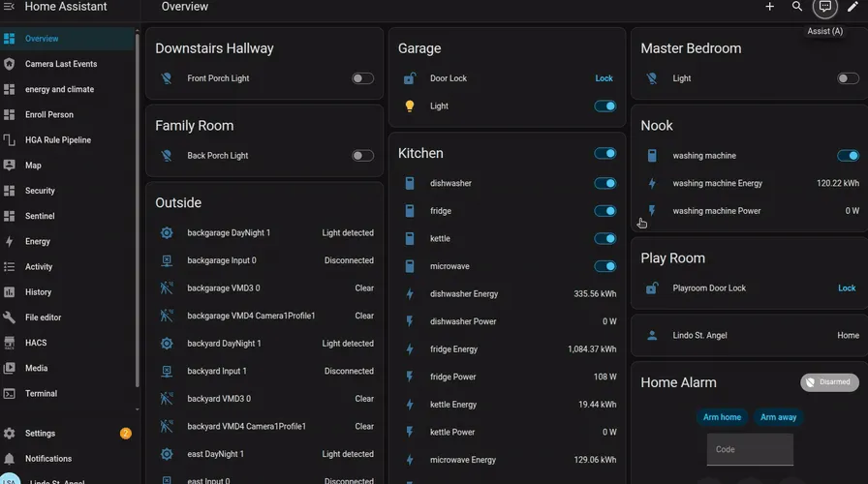
Task: Click backgarage Input 0 icon
Action: (166, 260)
